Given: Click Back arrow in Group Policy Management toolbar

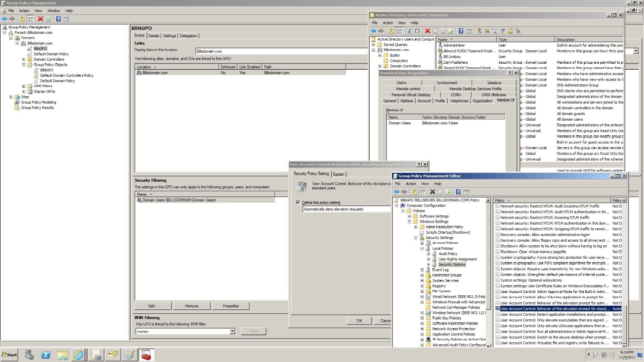Looking at the screenshot, I should point(4,19).
